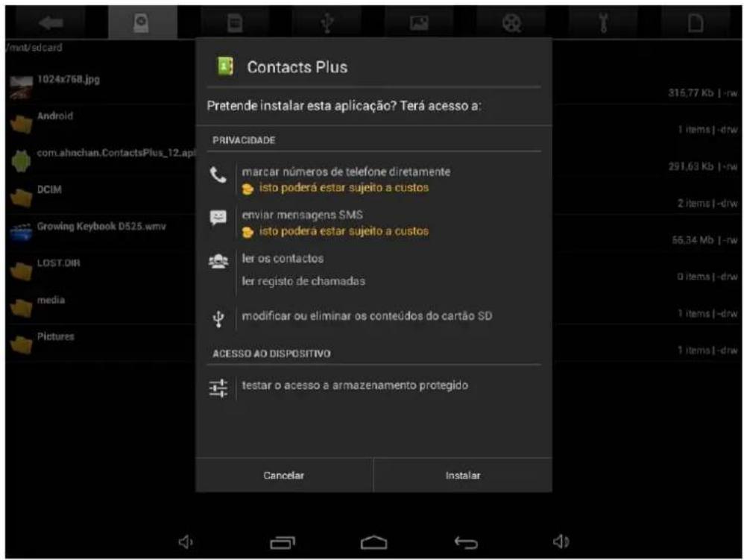Tap the contacts group permission icon
This screenshot has width=744, height=560.
pyautogui.click(x=218, y=261)
